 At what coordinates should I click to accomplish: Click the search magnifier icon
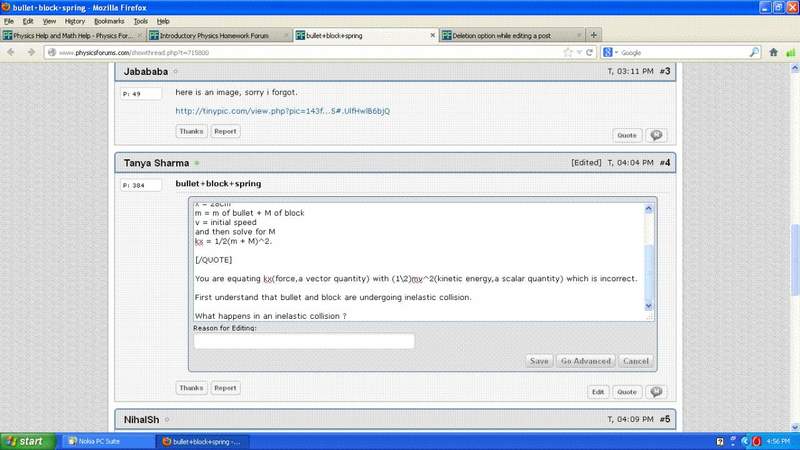pyautogui.click(x=754, y=52)
